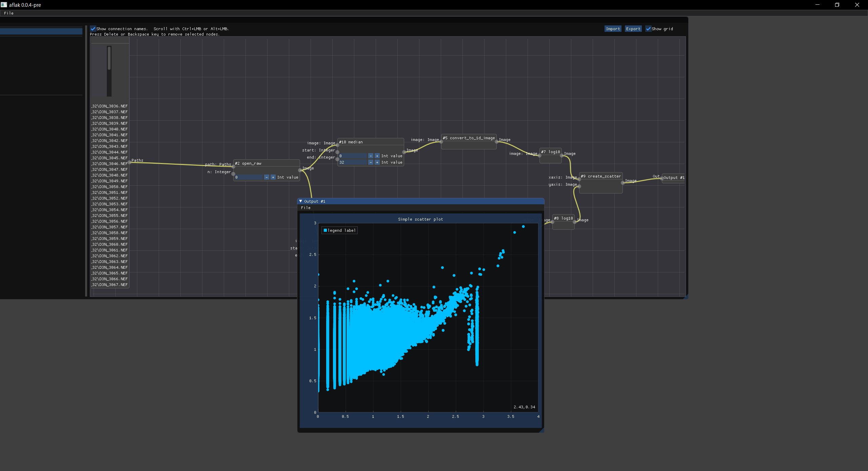Click the median image input pin
Image resolution: width=868 pixels, height=471 pixels.
click(337, 145)
